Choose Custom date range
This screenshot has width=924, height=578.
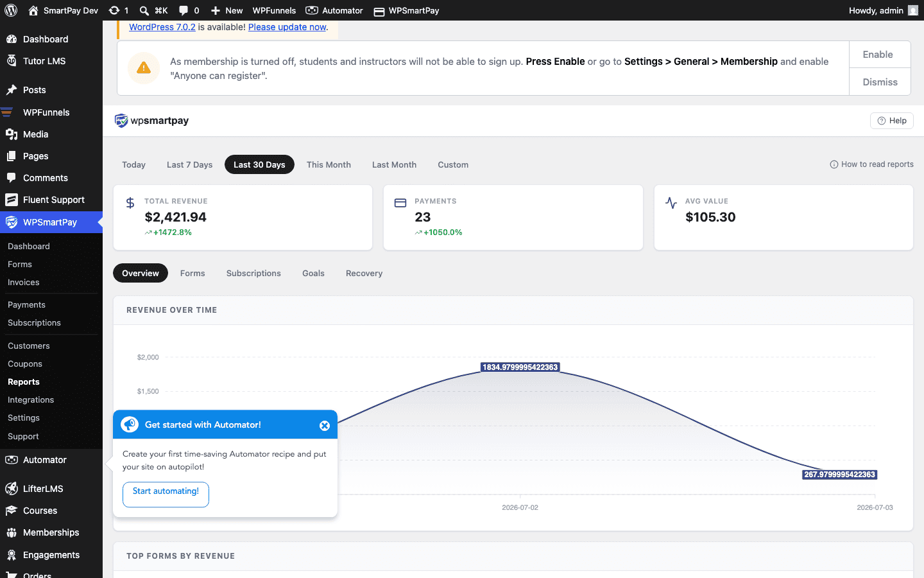pos(453,164)
